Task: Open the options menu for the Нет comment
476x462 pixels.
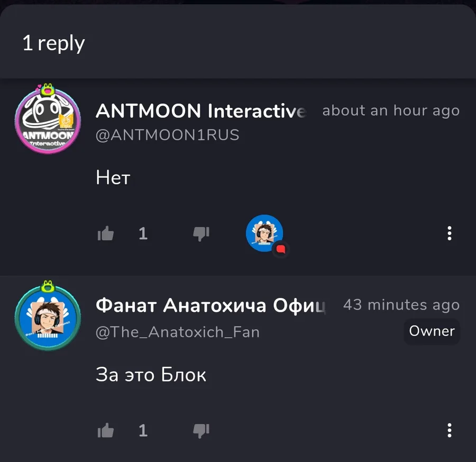Action: 449,233
